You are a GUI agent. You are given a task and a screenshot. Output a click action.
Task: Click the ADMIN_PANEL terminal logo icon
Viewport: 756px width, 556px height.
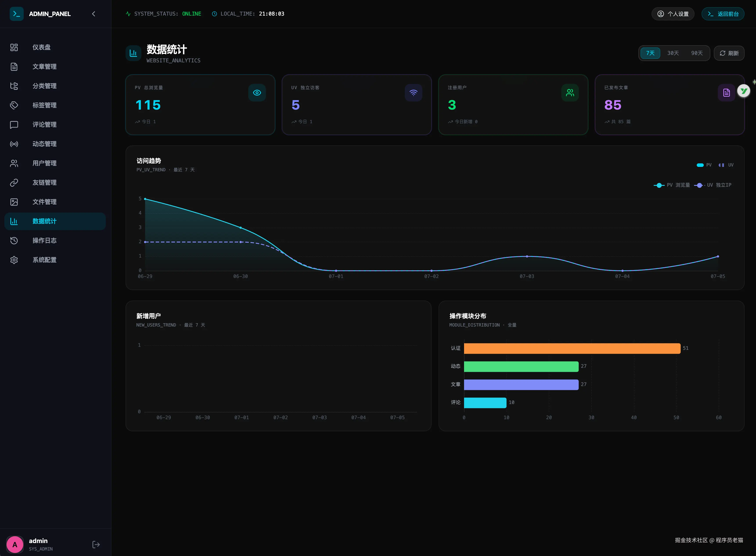[16, 14]
